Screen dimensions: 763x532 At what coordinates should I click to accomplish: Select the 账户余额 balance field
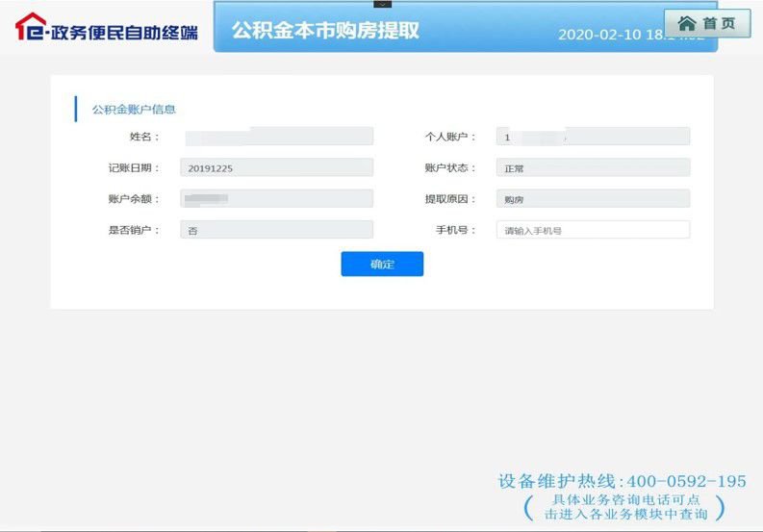[276, 199]
